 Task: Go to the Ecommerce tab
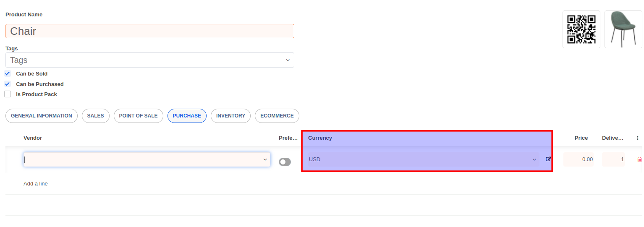click(277, 116)
